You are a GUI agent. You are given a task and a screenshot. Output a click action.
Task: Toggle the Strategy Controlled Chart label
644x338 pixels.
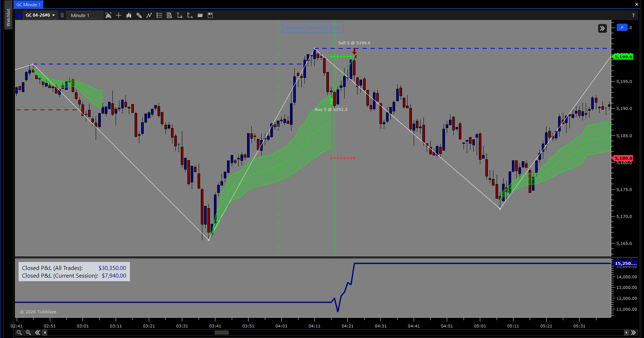click(313, 28)
